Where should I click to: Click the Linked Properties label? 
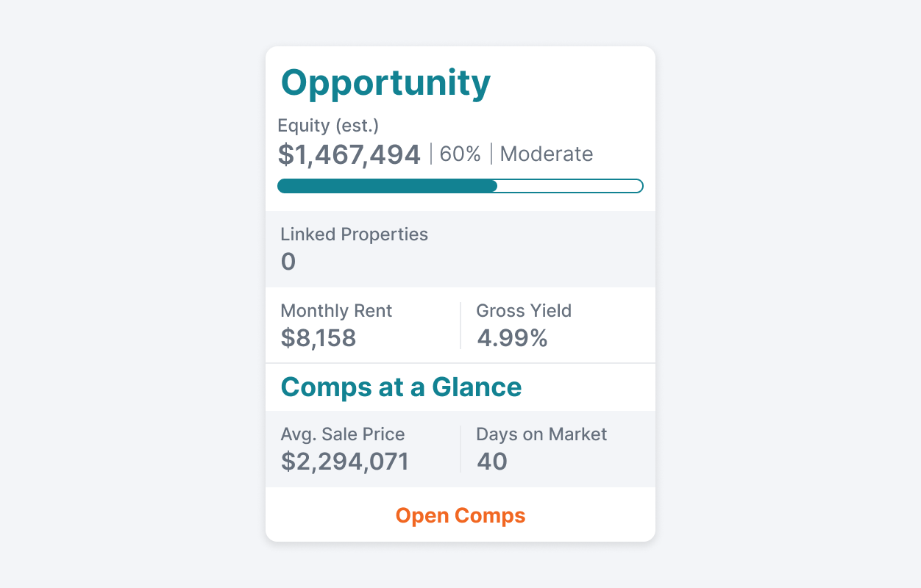(x=354, y=234)
